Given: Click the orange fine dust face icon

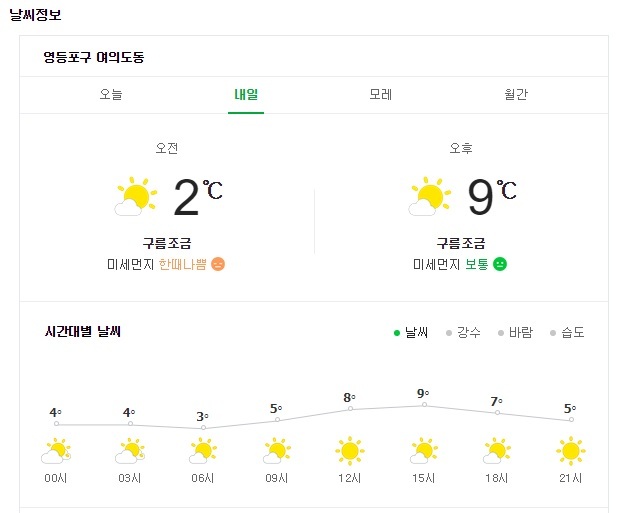Looking at the screenshot, I should (218, 264).
